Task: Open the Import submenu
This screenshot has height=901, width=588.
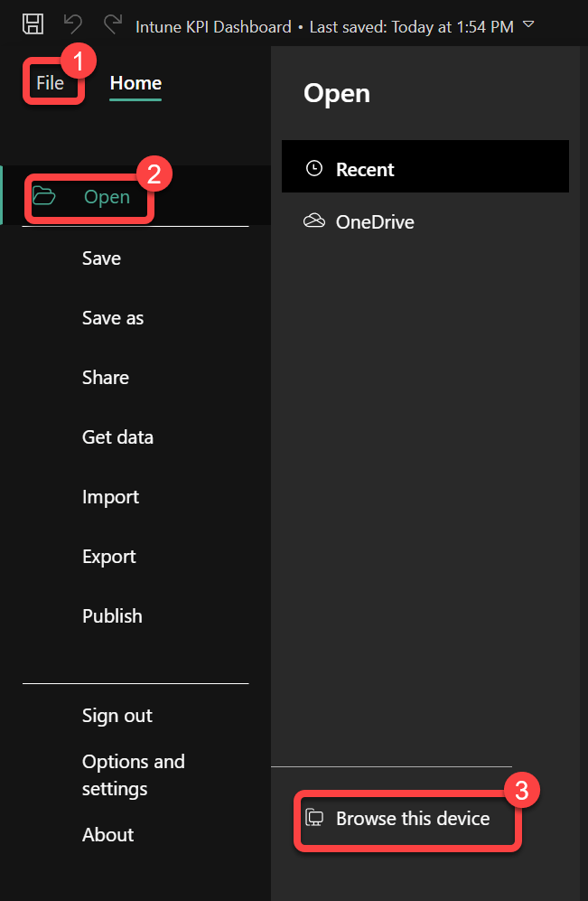Action: [110, 497]
